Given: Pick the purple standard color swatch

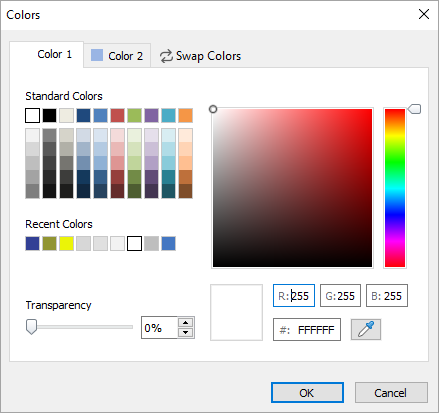Looking at the screenshot, I should [151, 115].
